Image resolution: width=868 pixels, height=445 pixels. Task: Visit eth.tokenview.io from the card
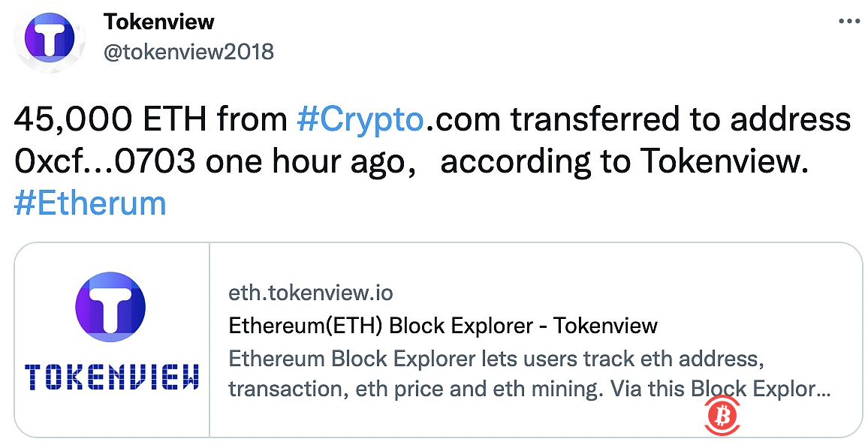pos(311,293)
